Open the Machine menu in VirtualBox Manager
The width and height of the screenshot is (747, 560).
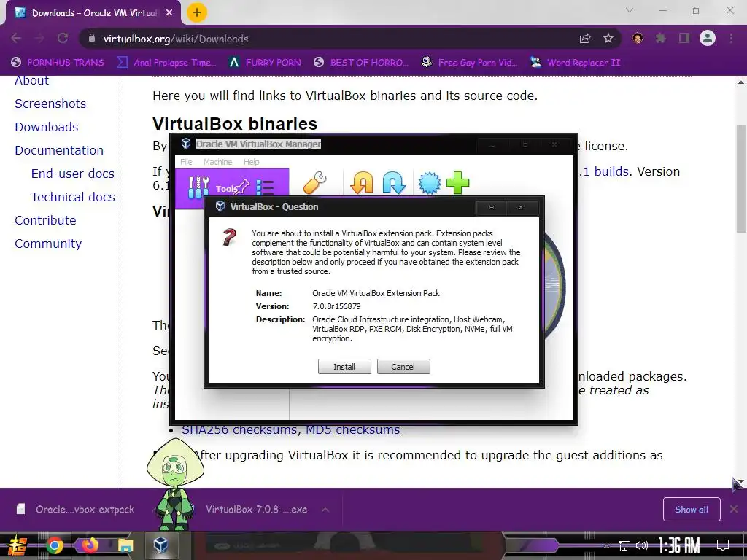pos(217,162)
